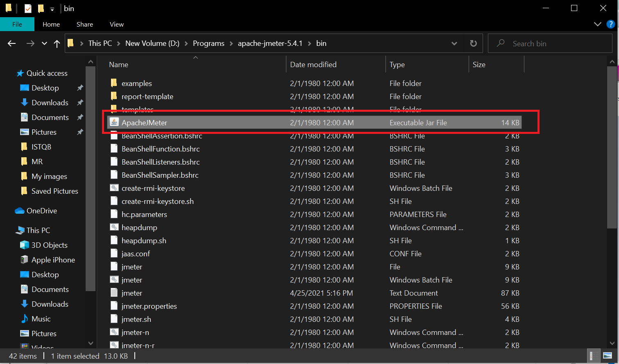Viewport: 619px width, 364px height.
Task: Select BeanShellSampler.bshrc file name
Action: tap(160, 175)
